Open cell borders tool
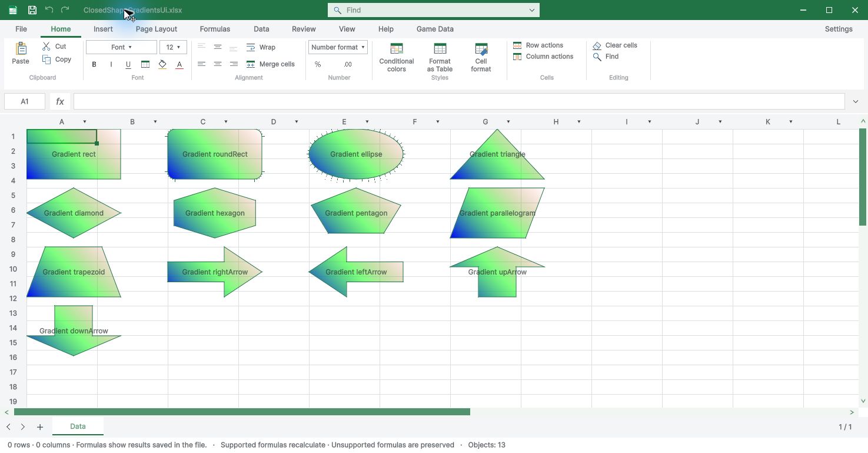Screen dimensions: 868x453 tap(145, 64)
